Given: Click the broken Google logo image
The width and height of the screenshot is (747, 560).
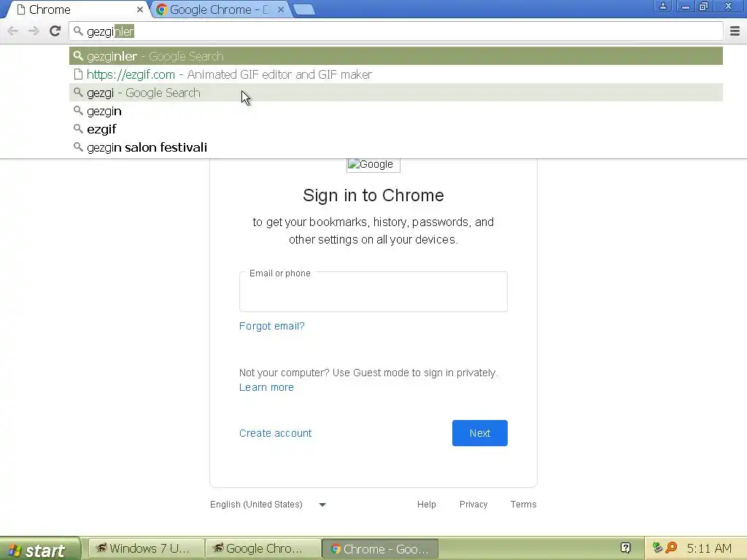Looking at the screenshot, I should (373, 164).
